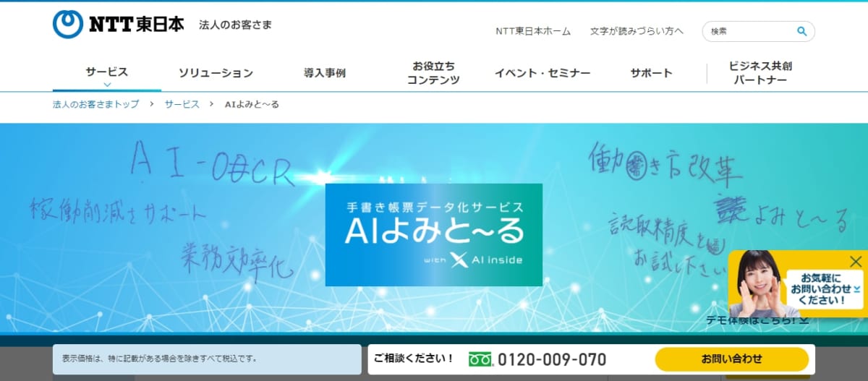Click the サービス breadcrumb link
Screen dimensions: 868x381
pos(182,104)
